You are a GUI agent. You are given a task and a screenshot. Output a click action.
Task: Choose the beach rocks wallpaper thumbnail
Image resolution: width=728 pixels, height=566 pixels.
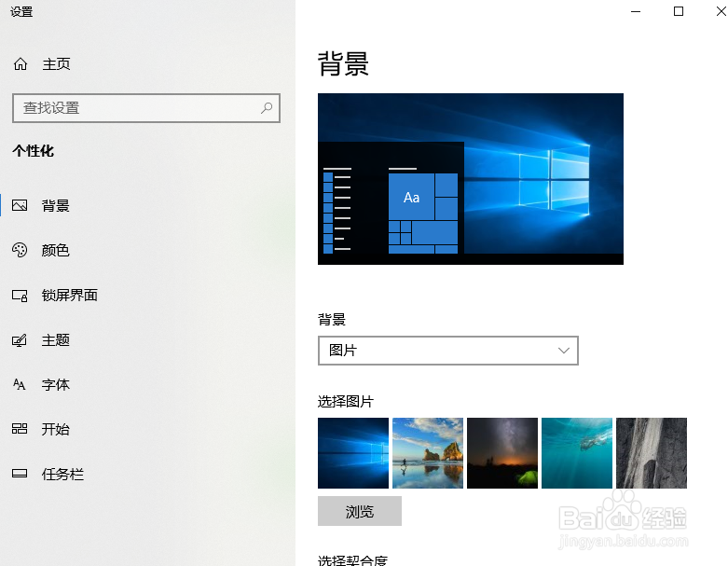pyautogui.click(x=428, y=453)
